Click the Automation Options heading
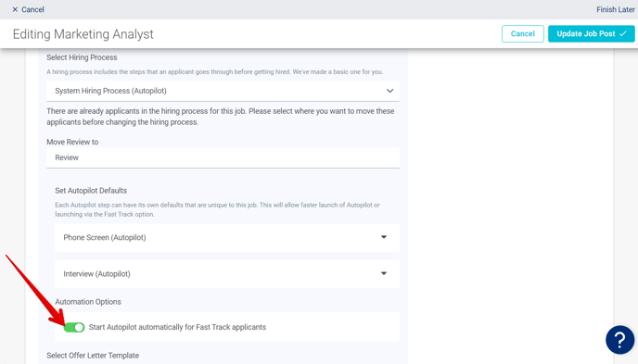Viewport: 638px width, 364px height. tap(88, 302)
